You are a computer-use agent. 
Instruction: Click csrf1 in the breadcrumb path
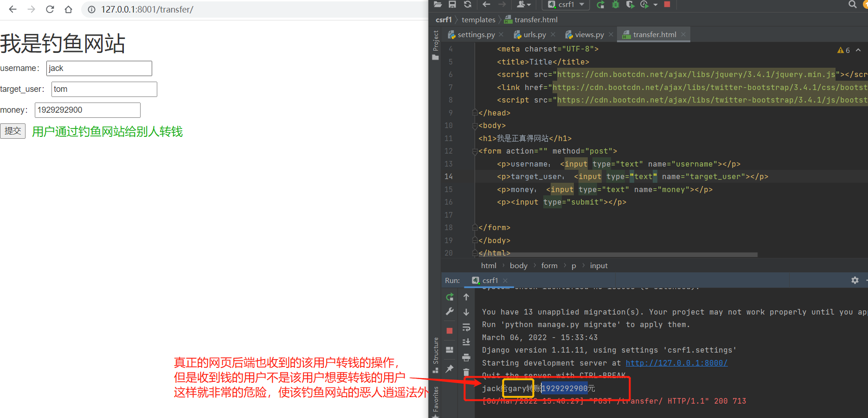point(444,19)
